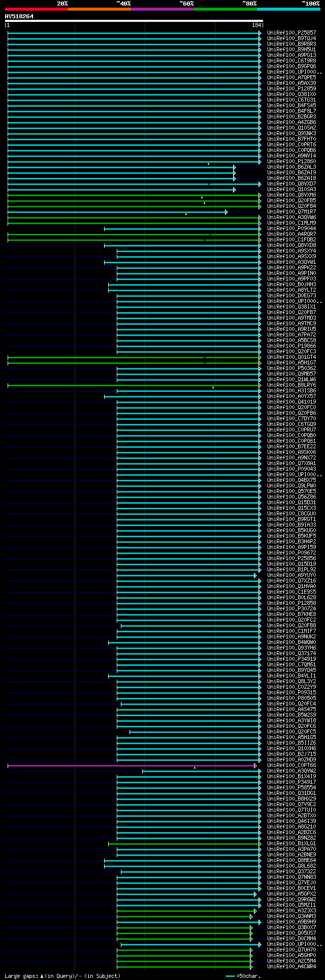
Task: Open hit UniRef100_A9PG13
Action: click(291, 55)
